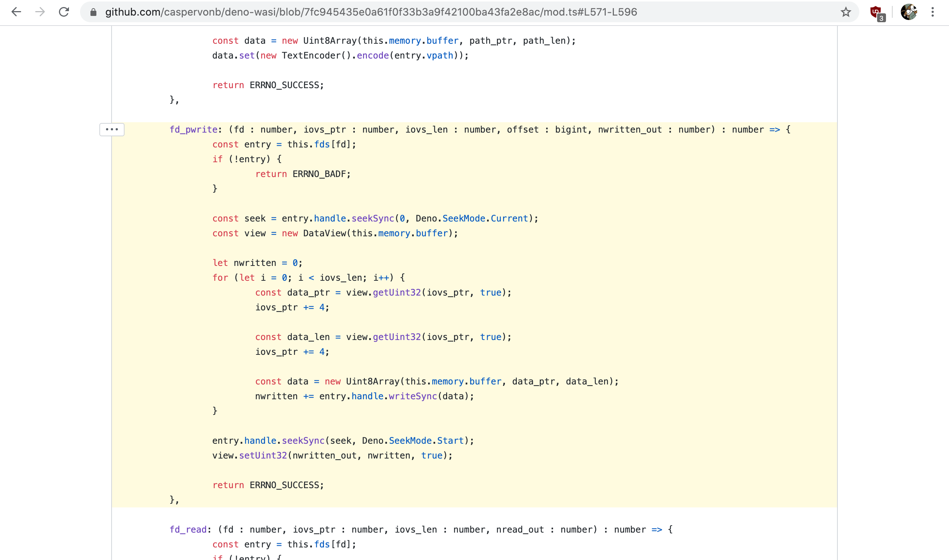Click the browser back arrow
The image size is (949, 560).
[x=16, y=12]
